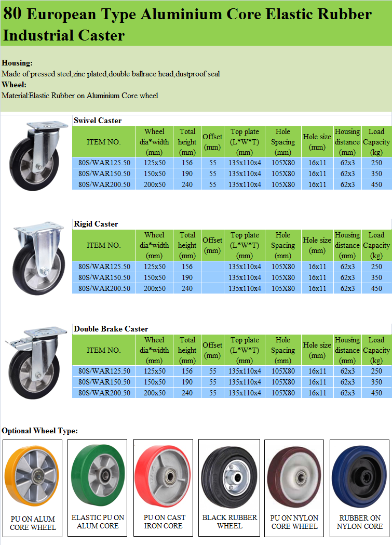Click 80S/WAR125.50 in the Swivel Caster table
This screenshot has height=545, width=392.
coord(104,163)
